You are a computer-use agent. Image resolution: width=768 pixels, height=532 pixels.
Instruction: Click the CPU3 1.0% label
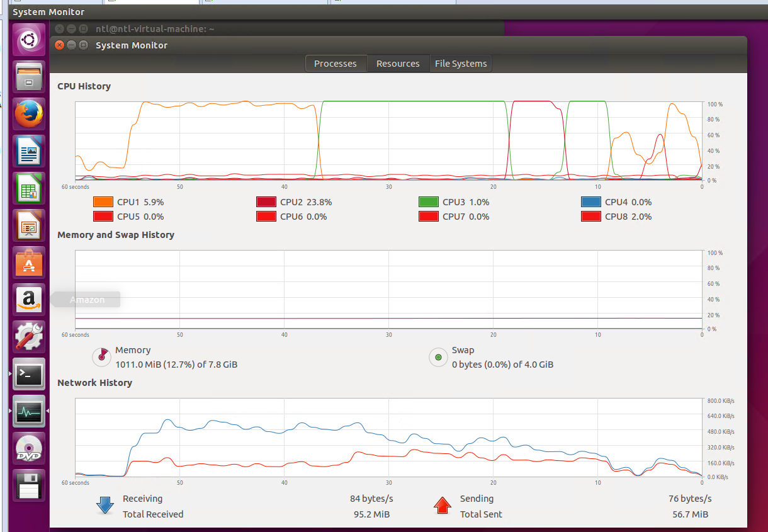coord(466,202)
